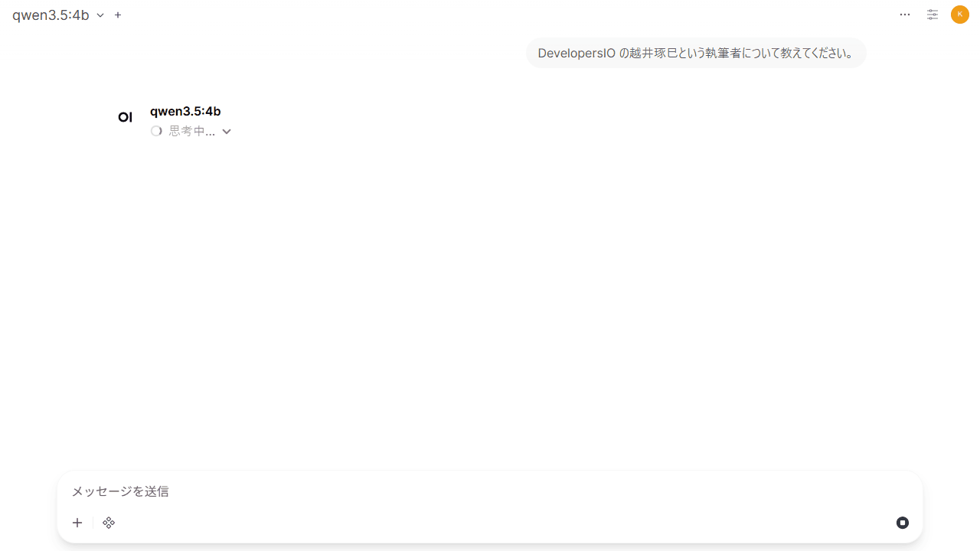This screenshot has height=551, width=980.
Task: Click the OI assistant avatar icon
Action: tap(125, 116)
